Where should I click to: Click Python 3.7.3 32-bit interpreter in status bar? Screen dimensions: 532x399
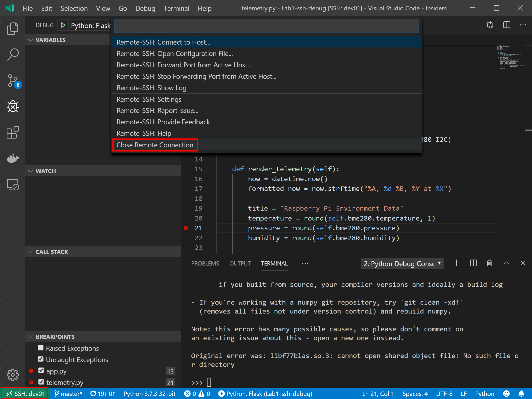pos(149,394)
